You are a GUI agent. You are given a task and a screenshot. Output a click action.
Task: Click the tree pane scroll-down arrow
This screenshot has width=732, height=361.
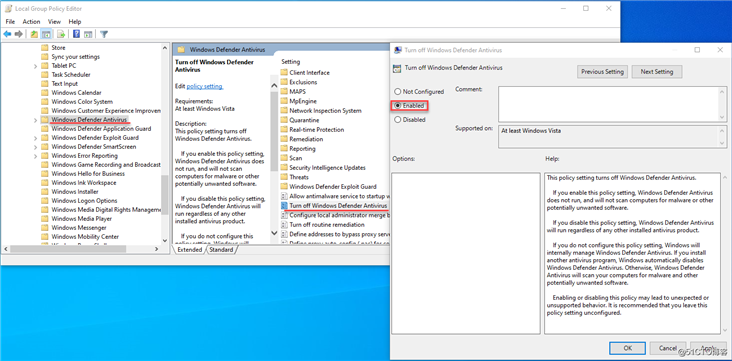pos(164,240)
